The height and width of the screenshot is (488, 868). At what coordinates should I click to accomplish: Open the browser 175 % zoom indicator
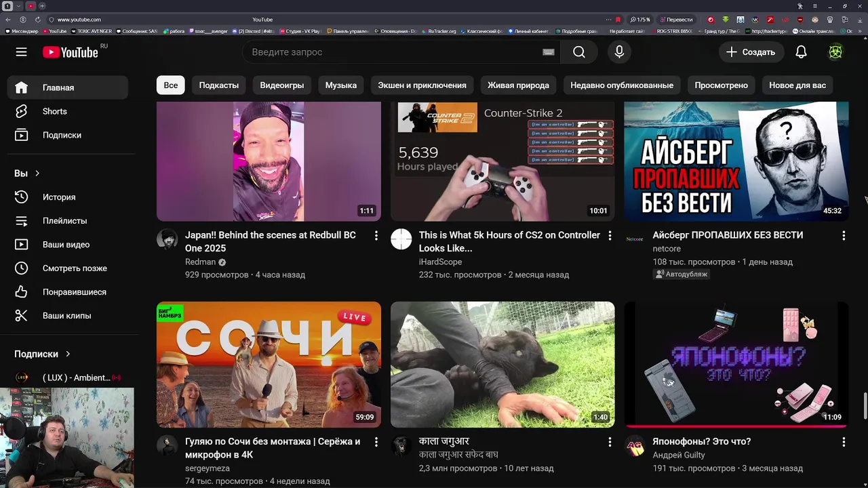(640, 20)
